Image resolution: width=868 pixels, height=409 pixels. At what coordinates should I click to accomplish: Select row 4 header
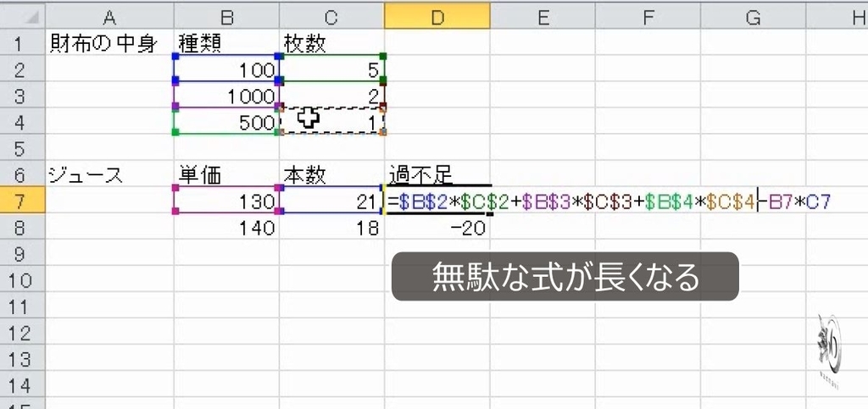click(22, 123)
